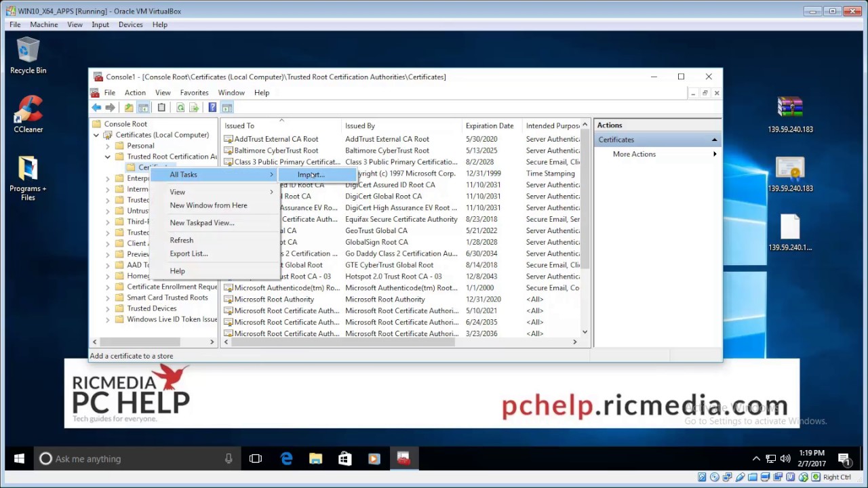Click the volume speaker icon in system tray
This screenshot has width=868, height=488.
click(785, 459)
